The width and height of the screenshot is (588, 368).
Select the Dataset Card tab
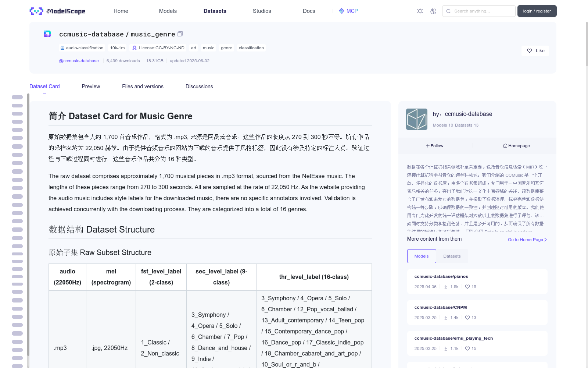click(44, 86)
